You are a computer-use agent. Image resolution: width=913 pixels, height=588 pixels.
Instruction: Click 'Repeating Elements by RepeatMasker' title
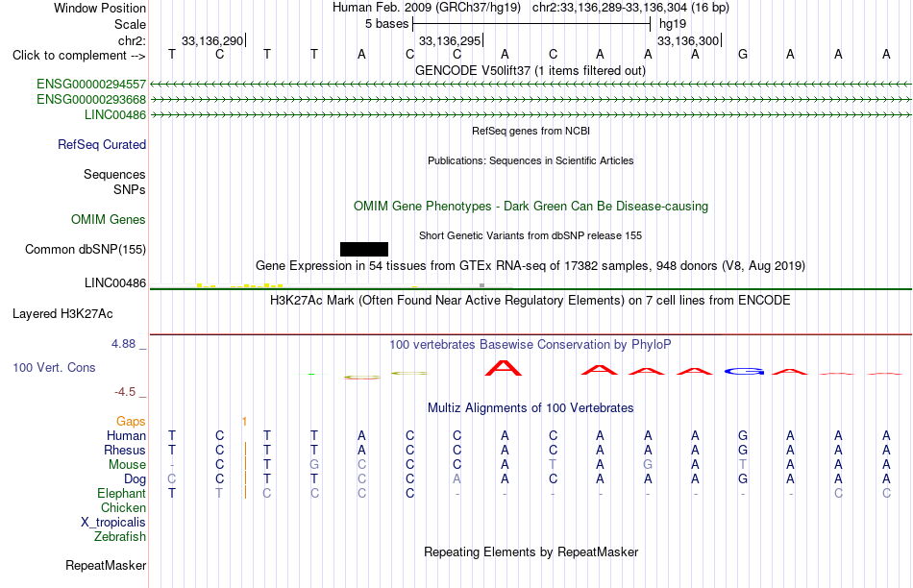click(531, 551)
